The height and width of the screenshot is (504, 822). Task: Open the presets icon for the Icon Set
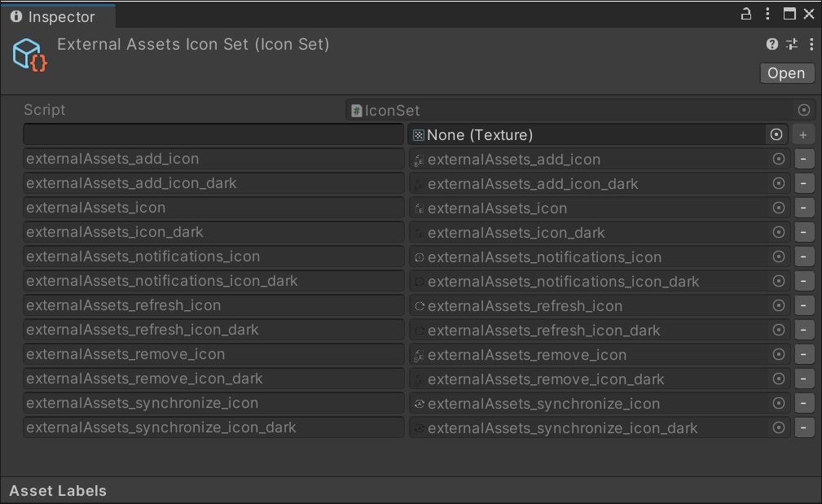tap(791, 44)
